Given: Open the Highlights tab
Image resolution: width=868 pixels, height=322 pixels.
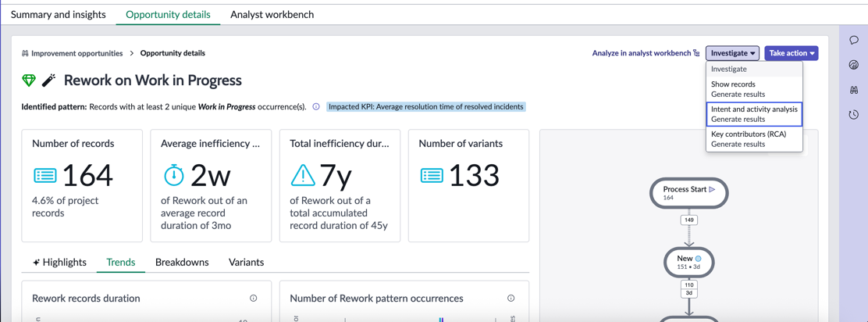Looking at the screenshot, I should tap(60, 262).
